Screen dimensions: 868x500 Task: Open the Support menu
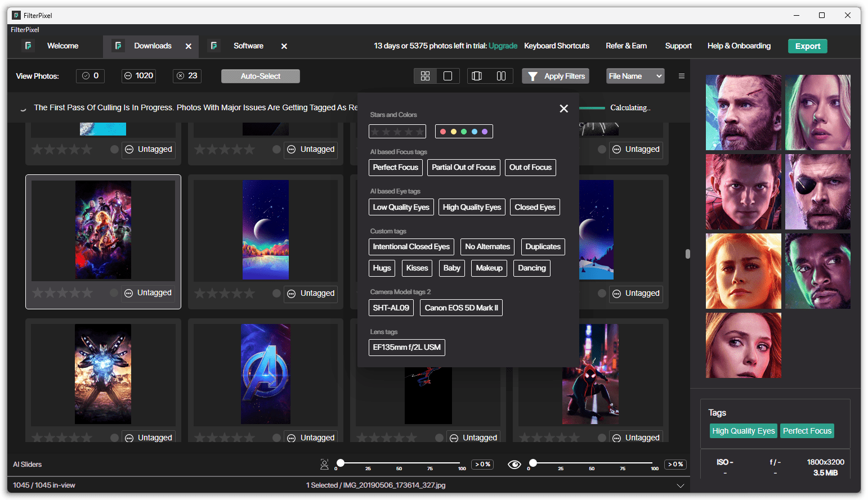[x=678, y=46]
